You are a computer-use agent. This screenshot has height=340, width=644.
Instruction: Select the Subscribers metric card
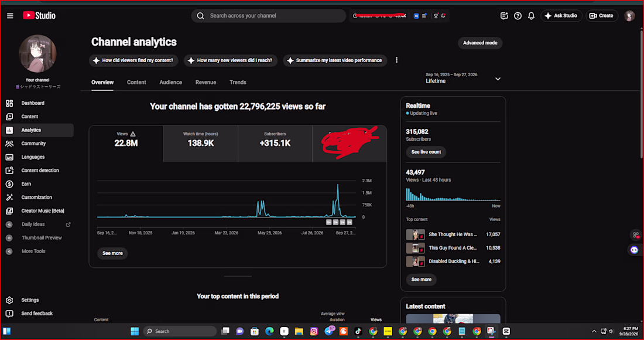click(x=275, y=144)
